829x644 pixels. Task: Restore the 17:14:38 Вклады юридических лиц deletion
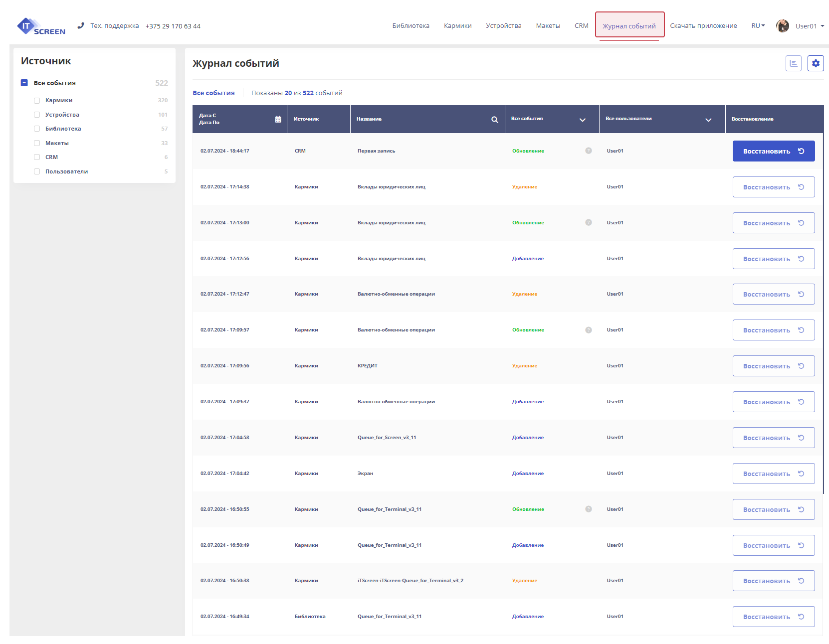click(x=774, y=187)
